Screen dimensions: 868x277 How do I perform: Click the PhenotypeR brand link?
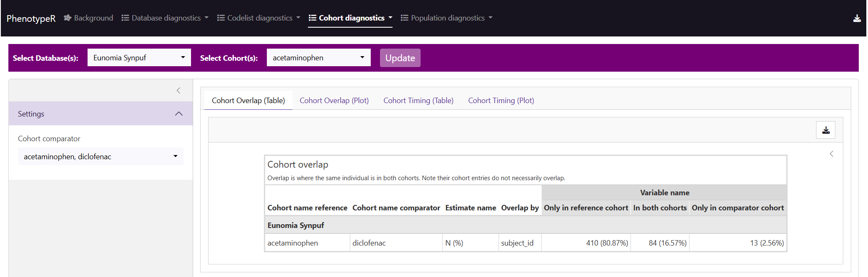[x=31, y=18]
